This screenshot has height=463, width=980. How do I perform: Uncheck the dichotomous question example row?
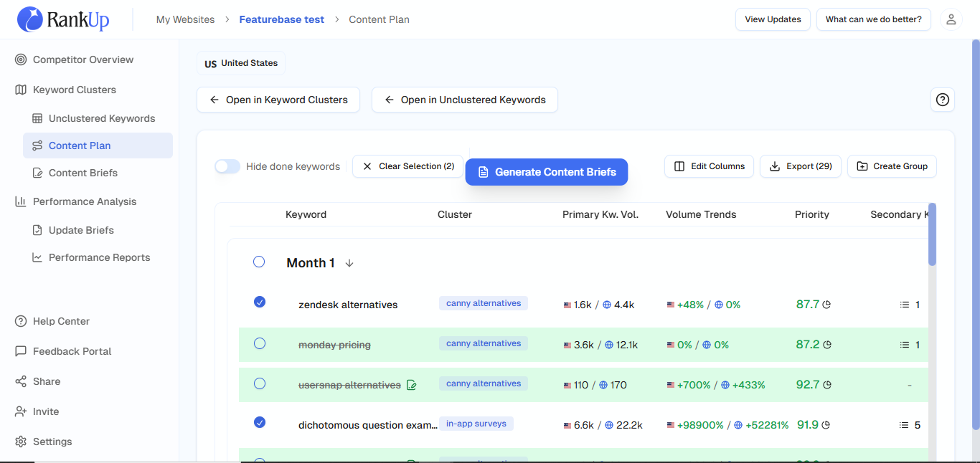pyautogui.click(x=260, y=422)
